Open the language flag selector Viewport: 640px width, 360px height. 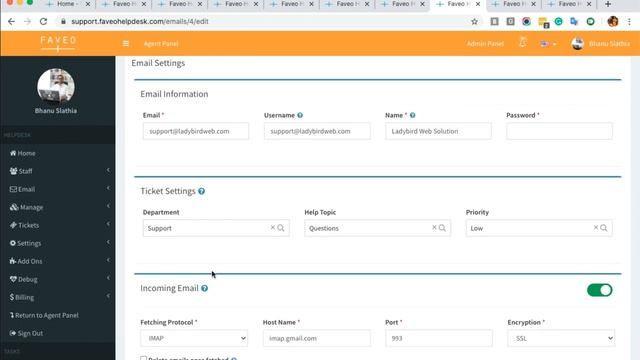click(x=548, y=44)
